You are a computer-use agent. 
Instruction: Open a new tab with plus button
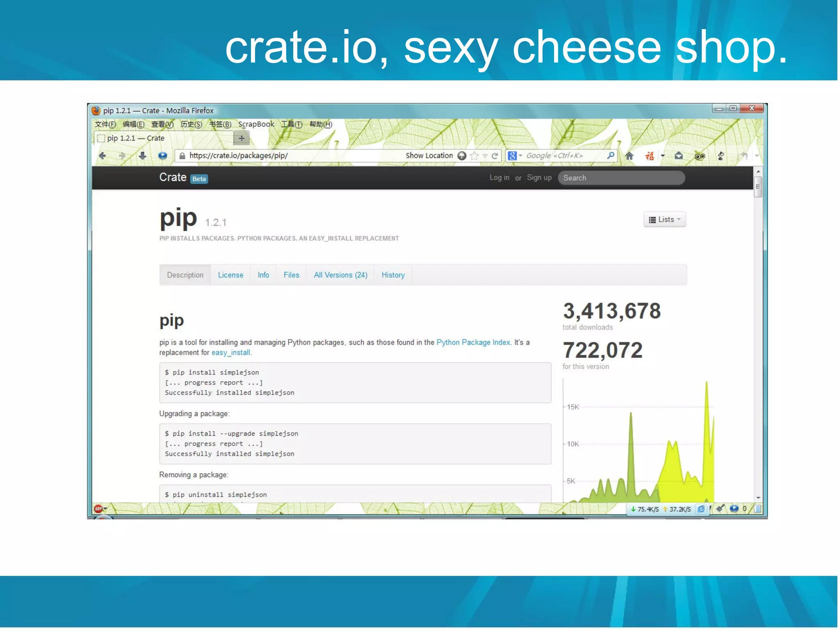pos(242,138)
